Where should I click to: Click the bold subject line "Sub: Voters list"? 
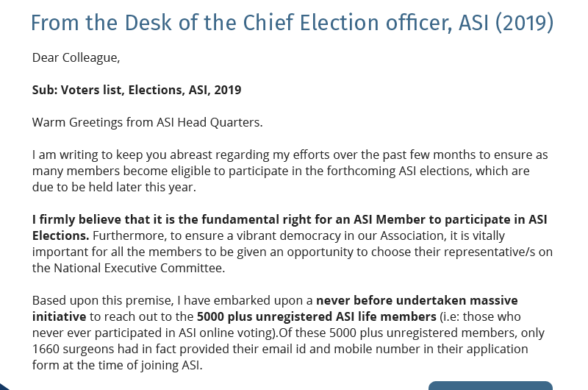pyautogui.click(x=137, y=90)
